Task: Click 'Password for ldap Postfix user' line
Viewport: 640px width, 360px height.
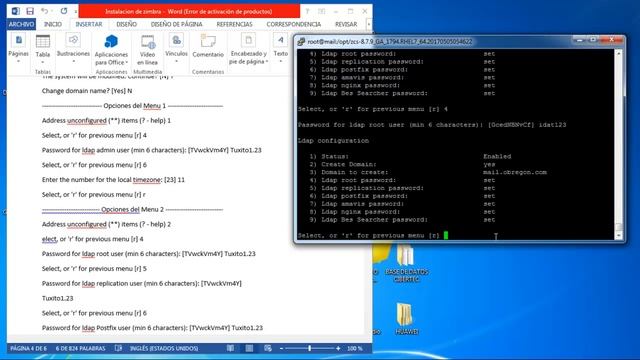Action: (152, 328)
